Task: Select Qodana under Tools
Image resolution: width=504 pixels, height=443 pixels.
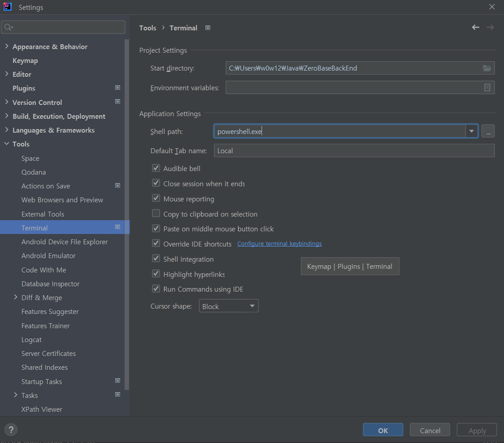Action: tap(33, 172)
